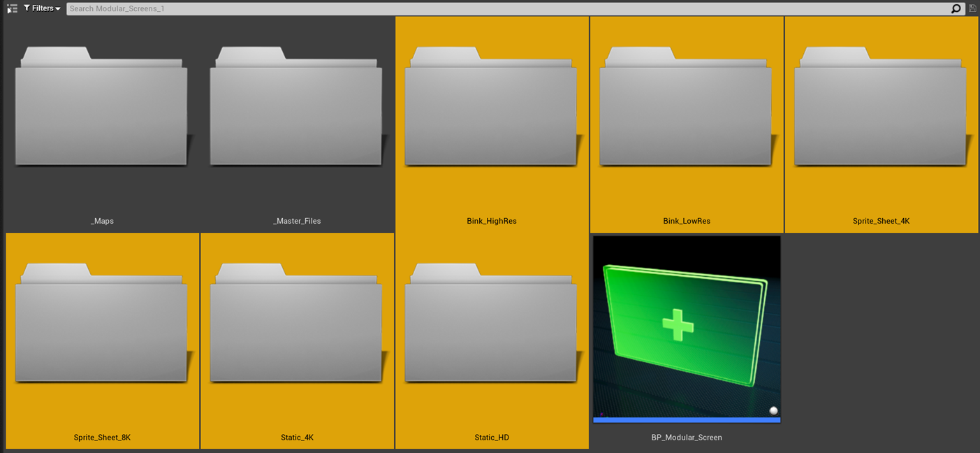Click the magnifying glass search icon
980x453 pixels.
956,8
